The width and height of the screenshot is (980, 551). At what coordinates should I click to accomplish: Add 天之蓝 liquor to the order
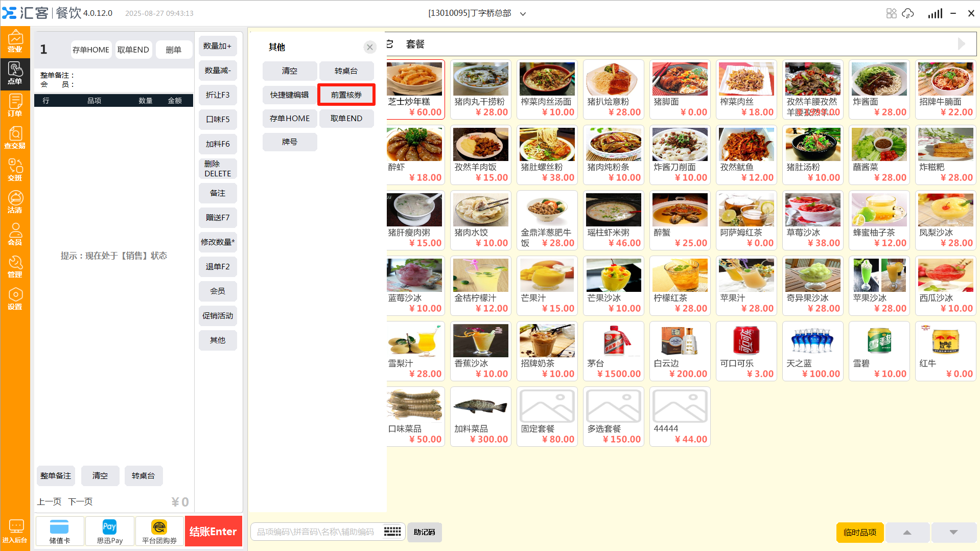pos(813,351)
